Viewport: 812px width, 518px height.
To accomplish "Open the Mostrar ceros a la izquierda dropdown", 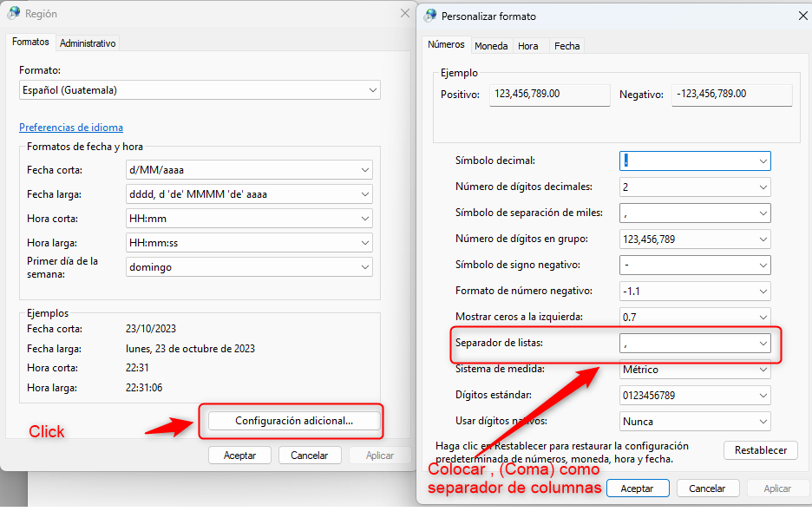I will 763,317.
